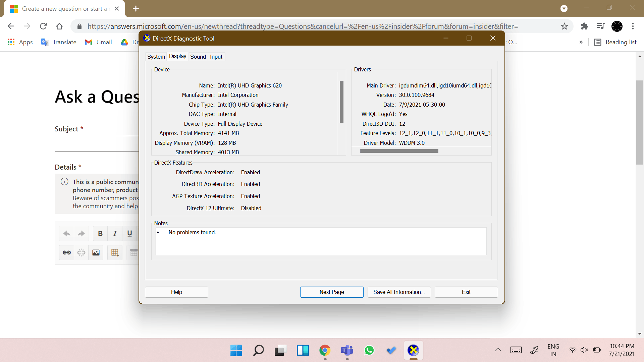The height and width of the screenshot is (362, 644).
Task: Select the Insert image icon in the editor toolbar
Action: tap(96, 252)
